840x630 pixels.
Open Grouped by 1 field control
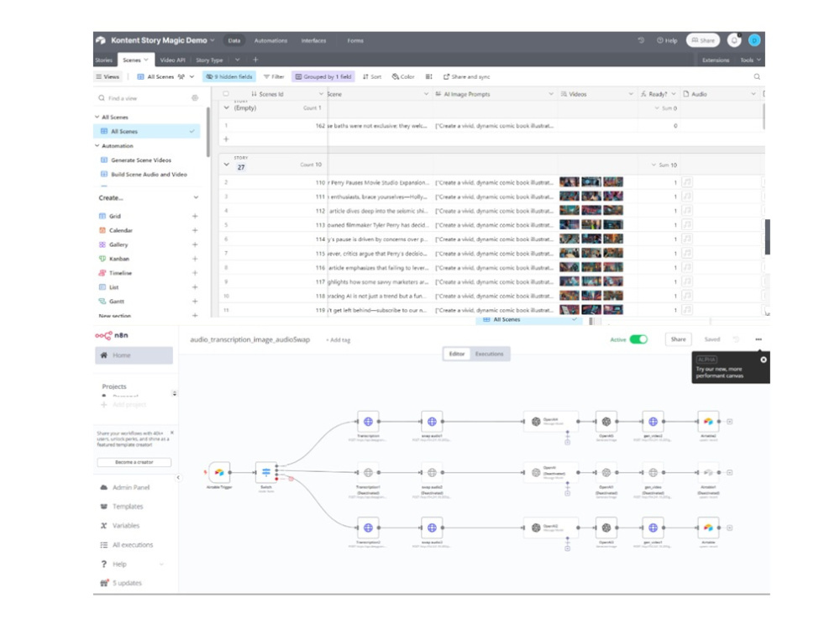coord(323,76)
